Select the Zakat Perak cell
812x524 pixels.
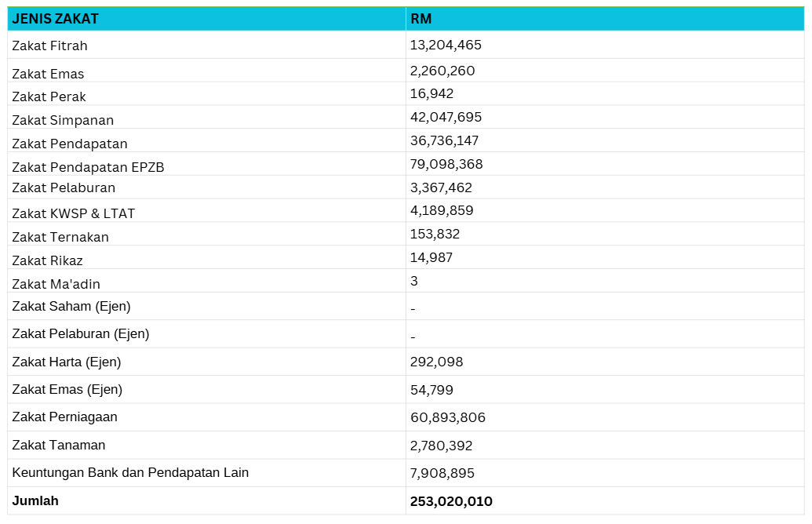coord(49,96)
